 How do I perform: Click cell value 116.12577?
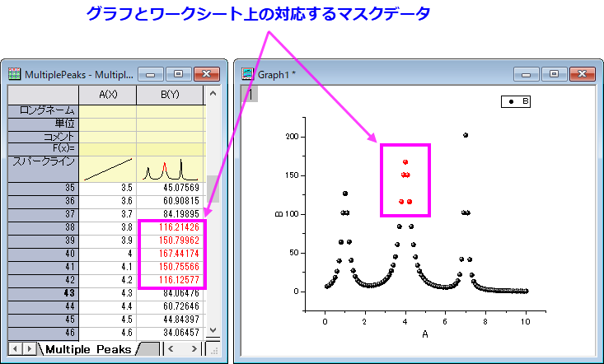179,280
